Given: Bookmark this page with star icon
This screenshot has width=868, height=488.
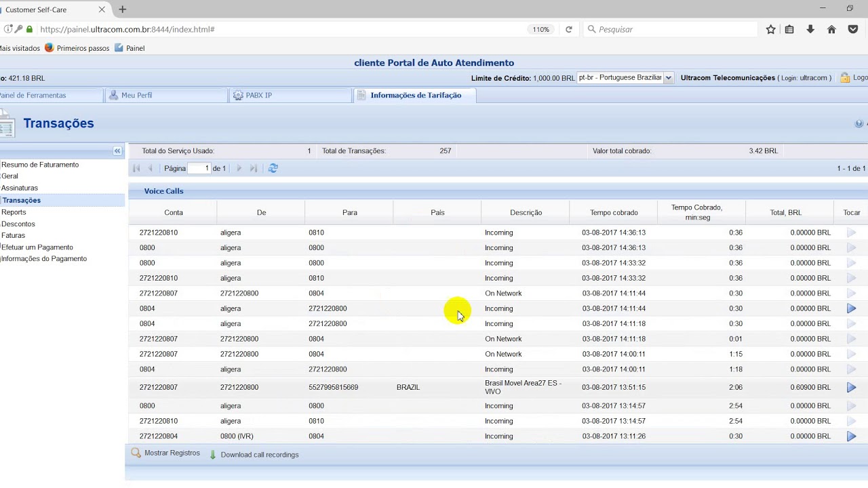Looking at the screenshot, I should pyautogui.click(x=770, y=29).
